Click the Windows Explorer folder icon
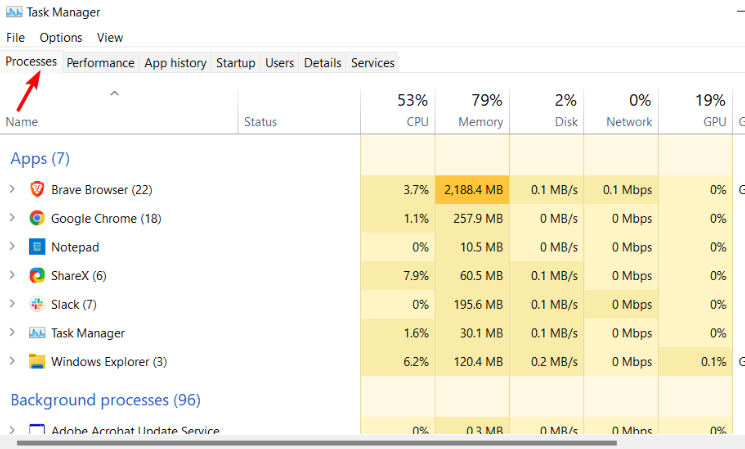Image resolution: width=745 pixels, height=449 pixels. pyautogui.click(x=37, y=361)
